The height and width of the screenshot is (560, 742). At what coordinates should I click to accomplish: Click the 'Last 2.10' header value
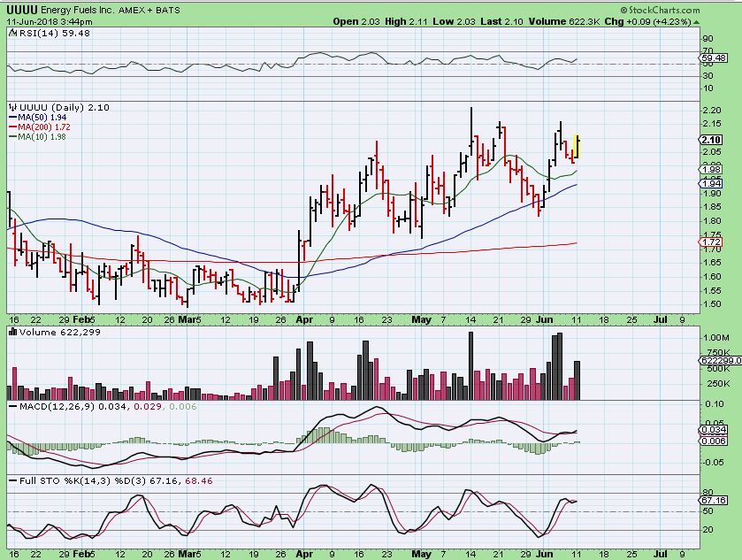(501, 22)
